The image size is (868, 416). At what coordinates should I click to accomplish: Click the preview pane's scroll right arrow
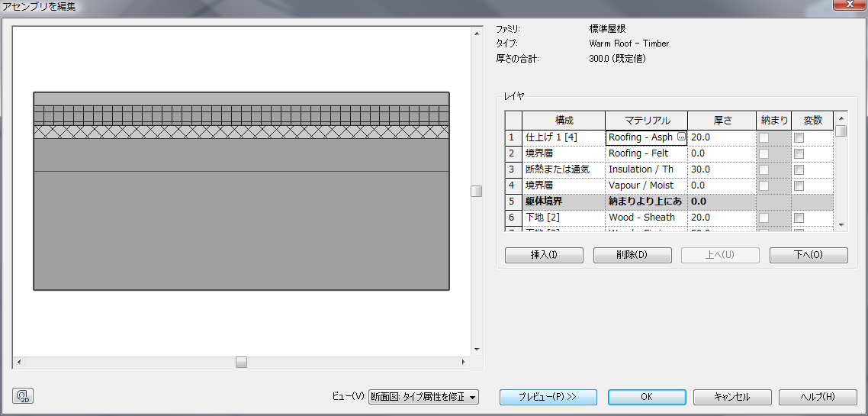463,363
